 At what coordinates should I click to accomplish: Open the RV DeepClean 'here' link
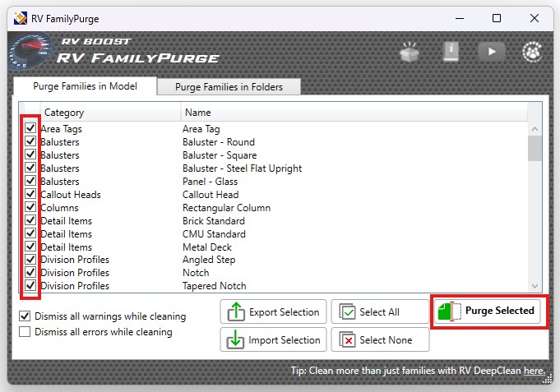(535, 371)
